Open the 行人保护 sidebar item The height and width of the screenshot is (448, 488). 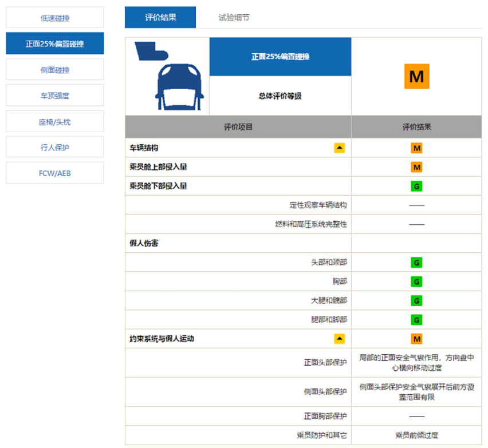pyautogui.click(x=55, y=147)
